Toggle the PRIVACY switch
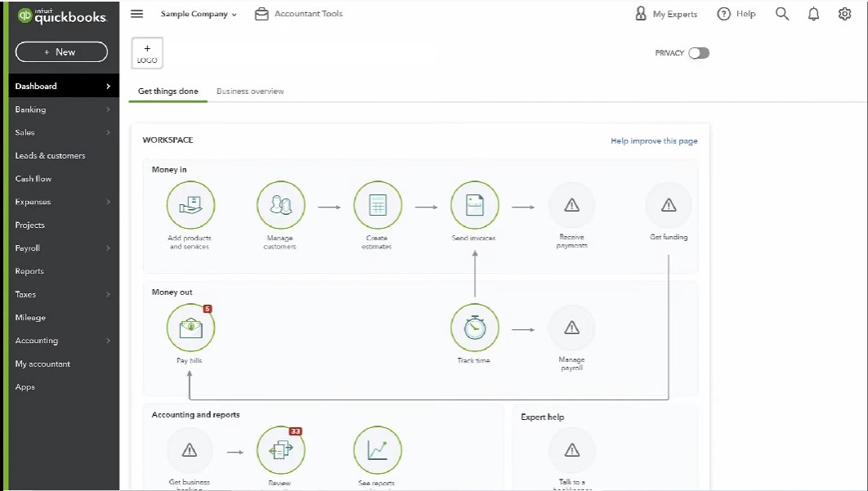This screenshot has width=868, height=491. click(x=699, y=53)
